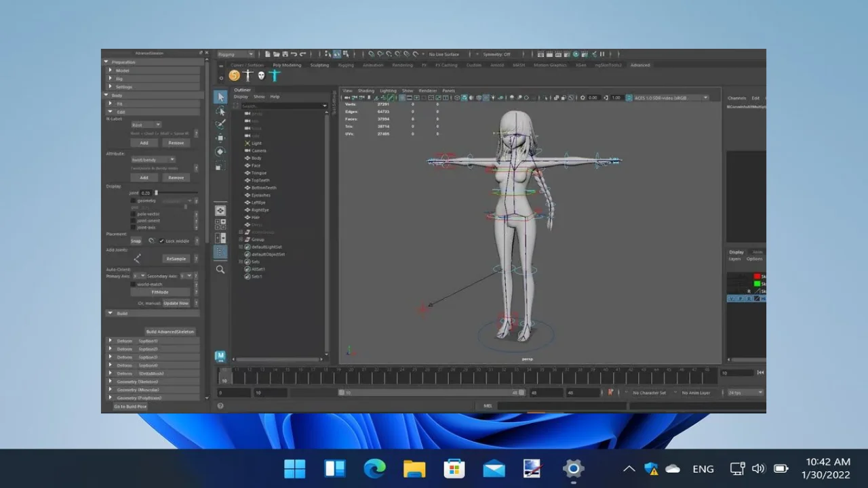
Task: Open the Secondary Axis dropdown
Action: [x=185, y=276]
